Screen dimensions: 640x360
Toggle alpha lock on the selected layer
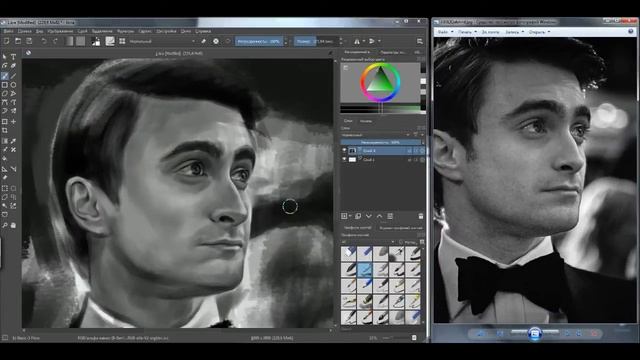pos(422,151)
